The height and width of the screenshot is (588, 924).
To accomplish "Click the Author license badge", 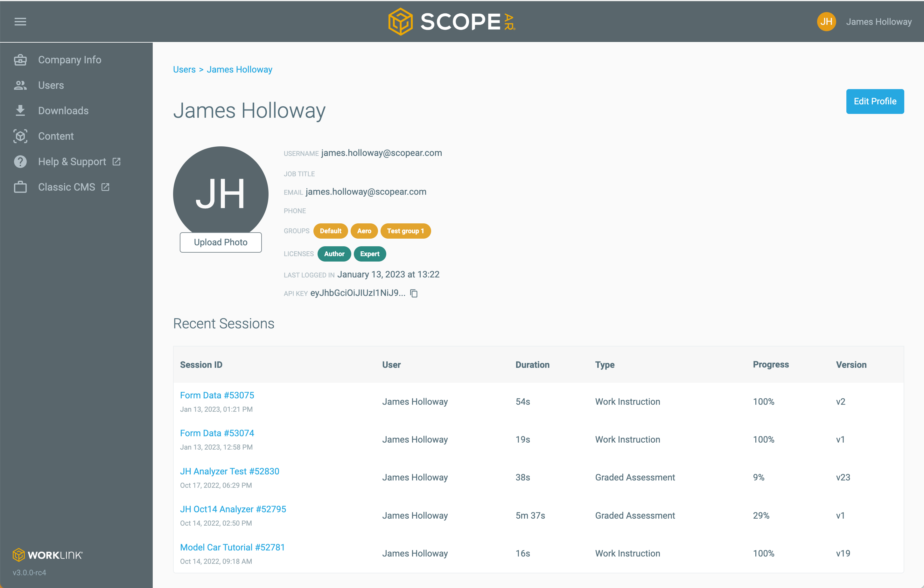I will click(334, 254).
